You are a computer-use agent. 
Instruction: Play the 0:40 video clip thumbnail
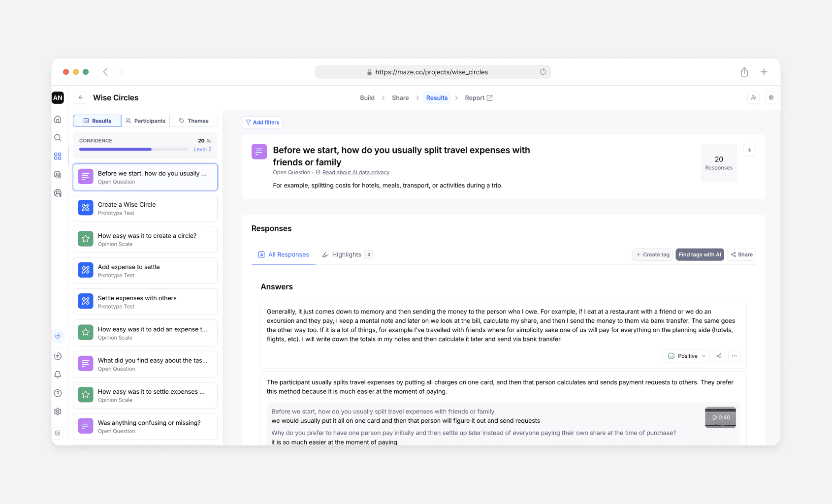click(720, 417)
